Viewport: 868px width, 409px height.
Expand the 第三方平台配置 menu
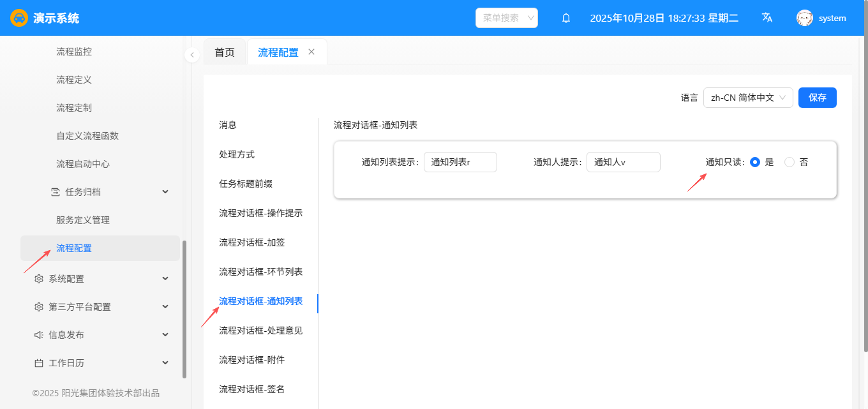pos(165,307)
